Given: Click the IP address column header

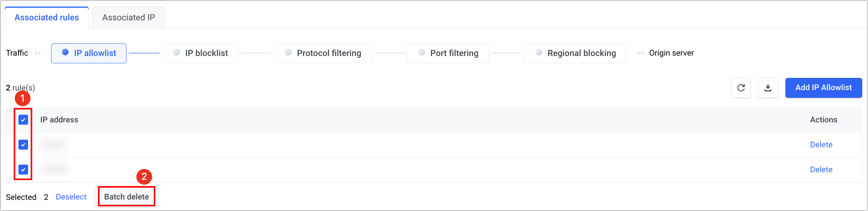Looking at the screenshot, I should (x=59, y=120).
